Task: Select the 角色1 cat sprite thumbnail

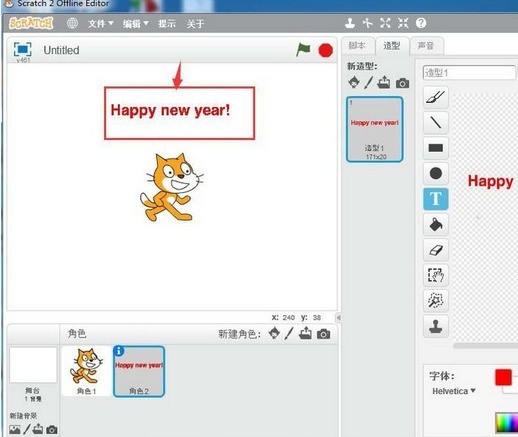Action: [x=86, y=371]
